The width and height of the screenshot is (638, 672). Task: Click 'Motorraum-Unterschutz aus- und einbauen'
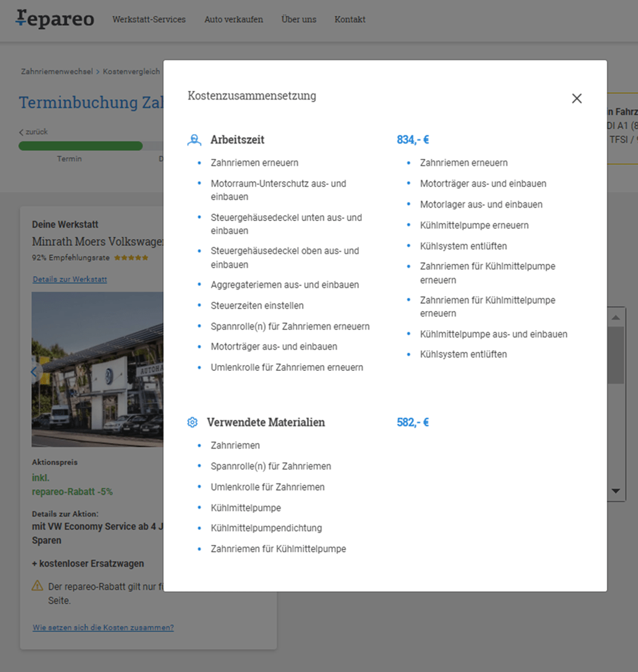pos(278,190)
